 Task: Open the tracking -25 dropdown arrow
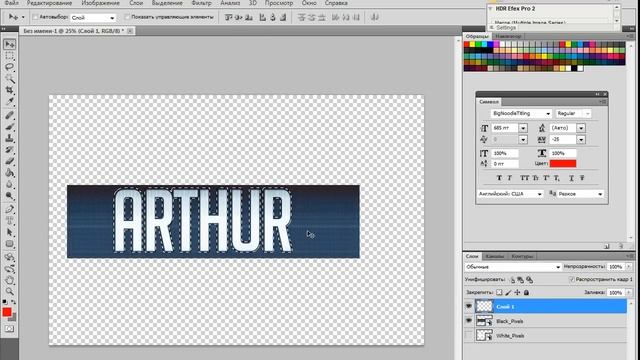(x=581, y=140)
